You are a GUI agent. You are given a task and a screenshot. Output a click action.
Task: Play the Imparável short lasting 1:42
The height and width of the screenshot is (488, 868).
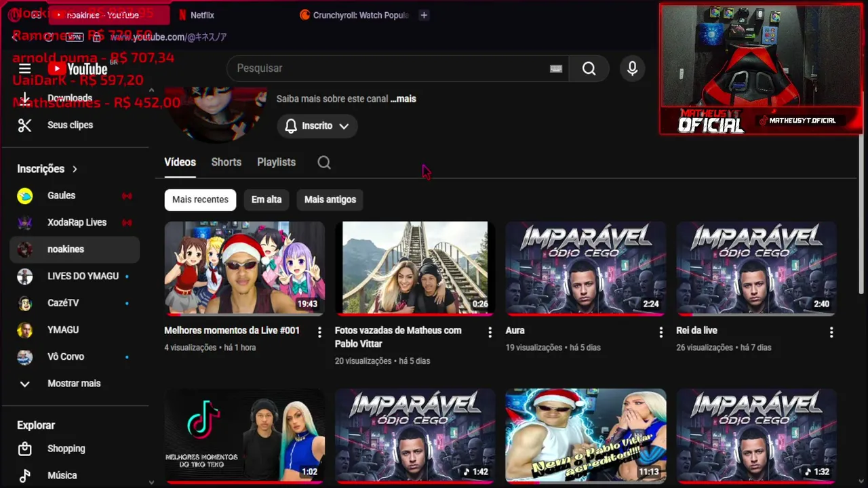pyautogui.click(x=415, y=435)
